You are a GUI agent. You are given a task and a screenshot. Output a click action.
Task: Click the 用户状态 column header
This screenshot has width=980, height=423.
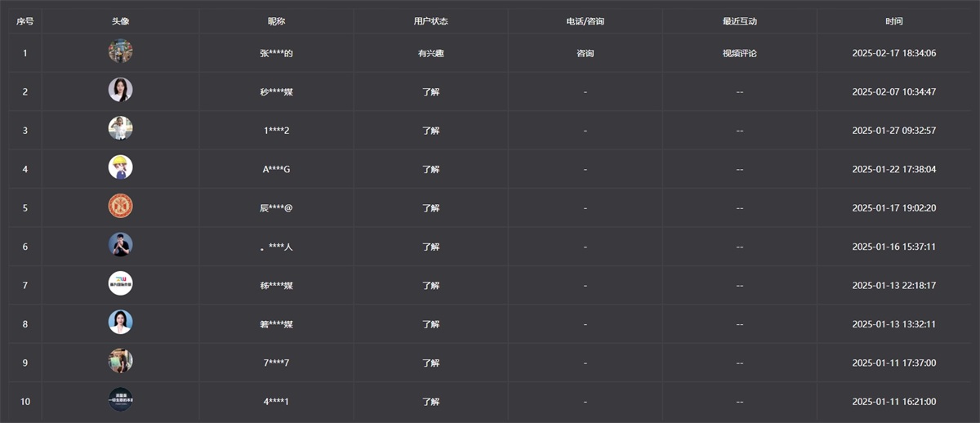(430, 21)
